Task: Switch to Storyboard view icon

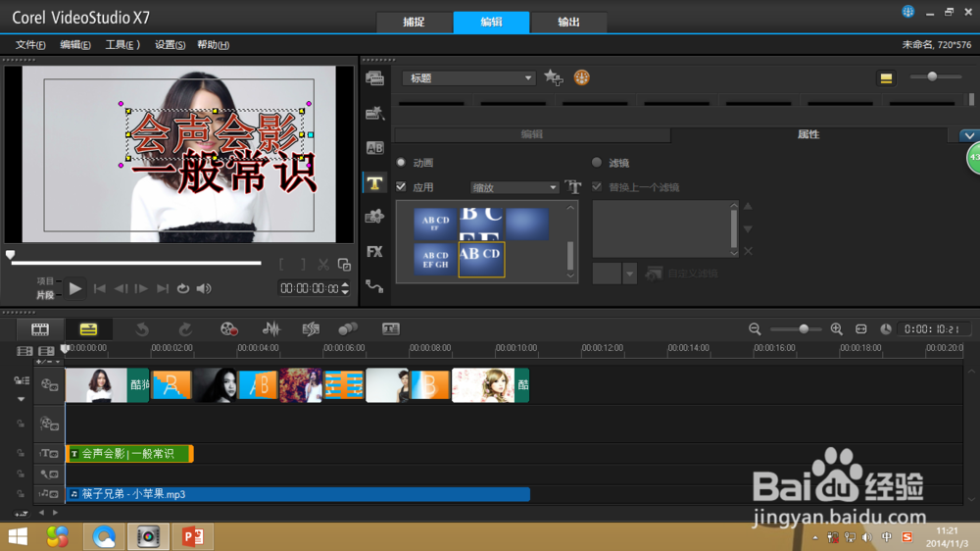Action: [x=40, y=329]
